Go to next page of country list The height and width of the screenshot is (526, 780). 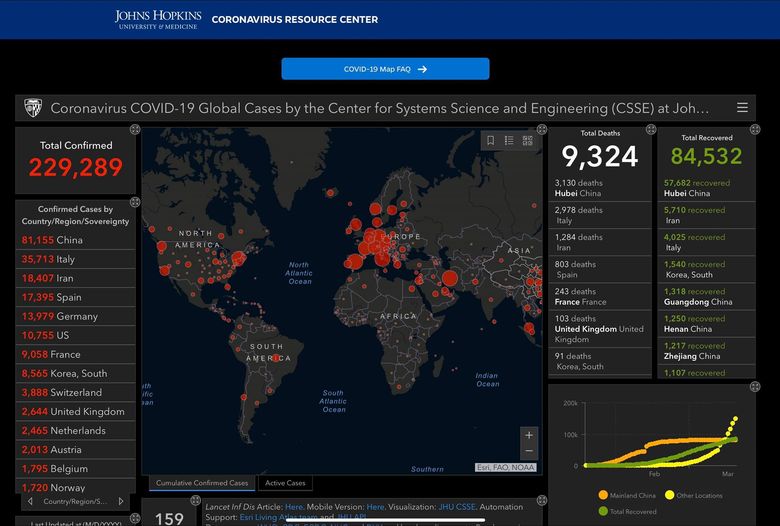(121, 501)
